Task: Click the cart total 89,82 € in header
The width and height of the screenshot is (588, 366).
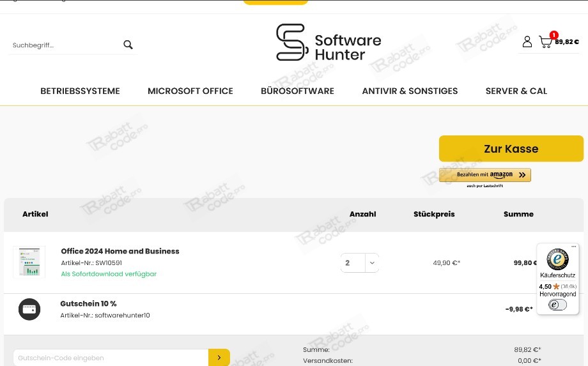Action: click(x=567, y=42)
